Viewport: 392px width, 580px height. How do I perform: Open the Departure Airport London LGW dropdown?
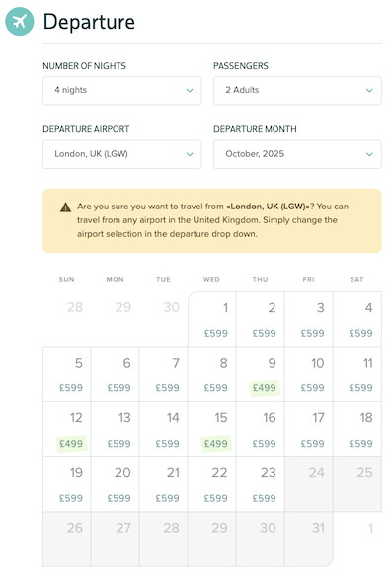[122, 154]
